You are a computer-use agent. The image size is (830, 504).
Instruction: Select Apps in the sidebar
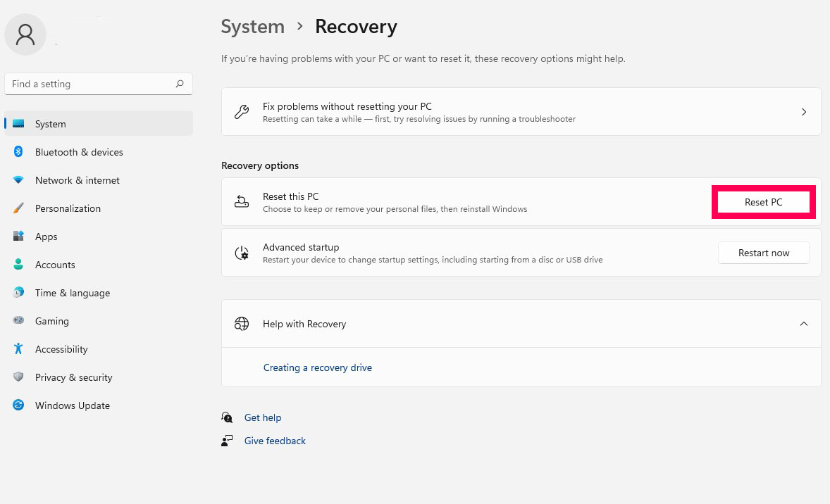tap(99, 237)
